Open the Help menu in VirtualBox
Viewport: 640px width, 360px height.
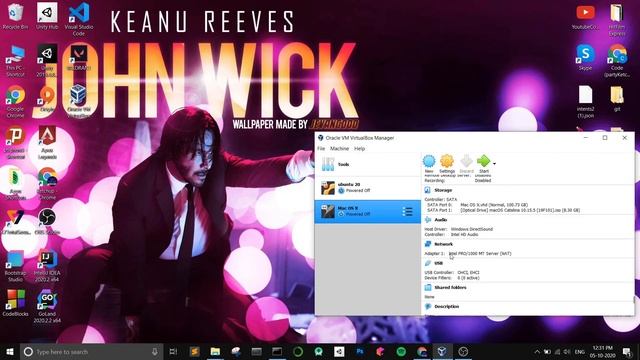tap(360, 149)
